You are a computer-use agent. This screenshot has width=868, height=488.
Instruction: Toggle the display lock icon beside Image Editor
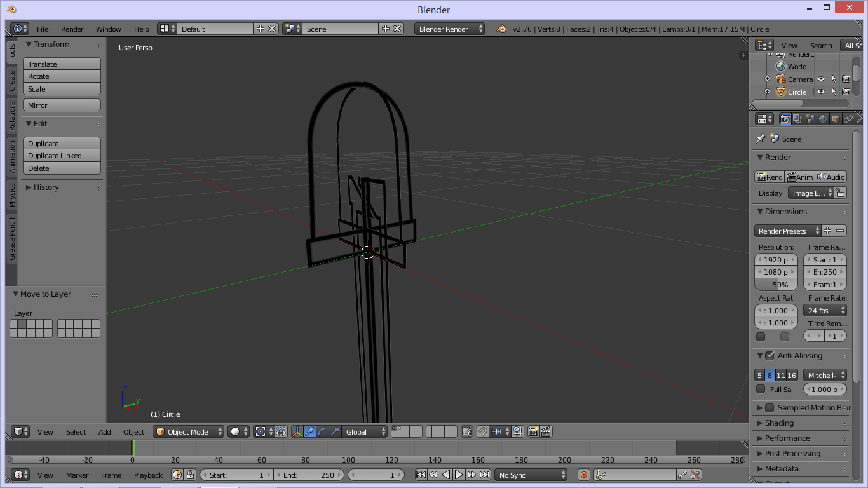(x=840, y=193)
